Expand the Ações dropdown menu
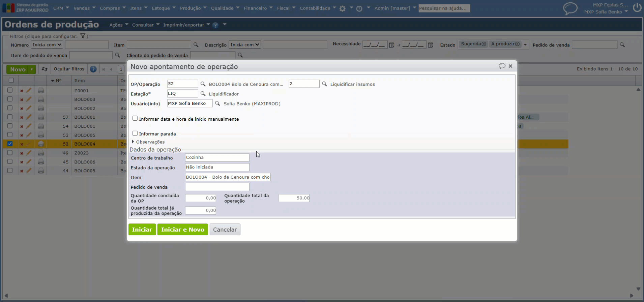Viewport: 644px width, 302px height. click(119, 25)
